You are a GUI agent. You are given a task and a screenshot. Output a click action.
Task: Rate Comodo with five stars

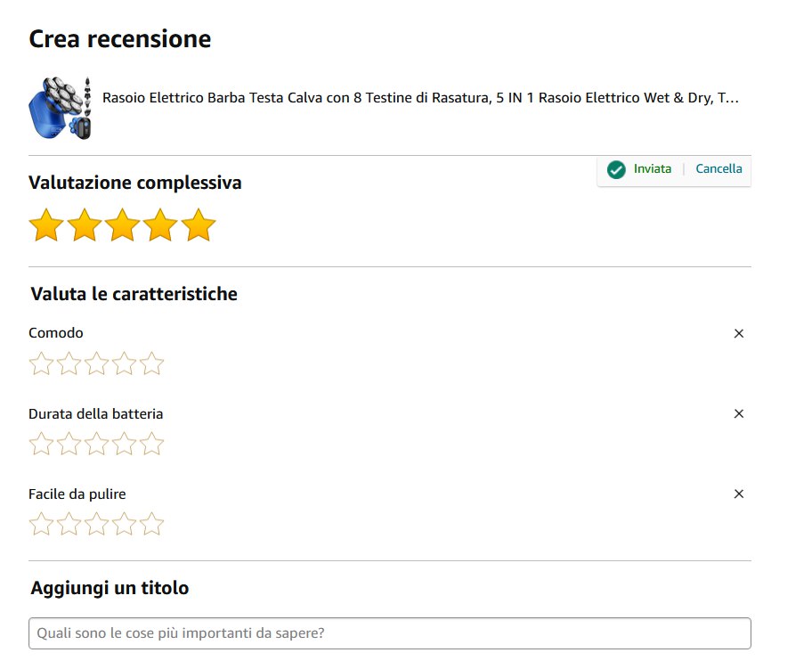click(x=152, y=363)
